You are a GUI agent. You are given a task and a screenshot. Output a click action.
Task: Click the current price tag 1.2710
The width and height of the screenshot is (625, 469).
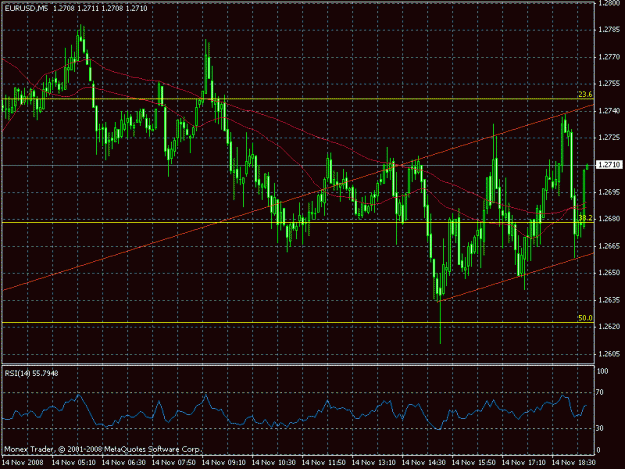click(609, 165)
